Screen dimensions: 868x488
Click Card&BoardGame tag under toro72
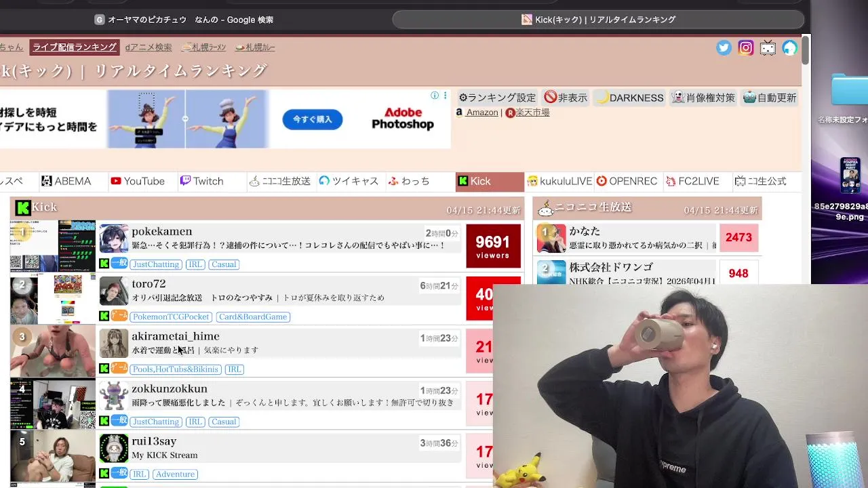point(253,317)
